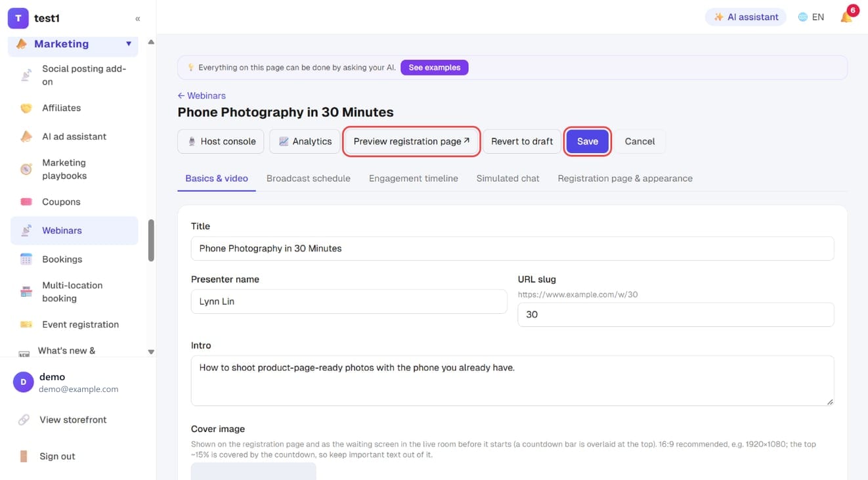Click the Intro text area
Image resolution: width=868 pixels, height=480 pixels.
[x=512, y=381]
